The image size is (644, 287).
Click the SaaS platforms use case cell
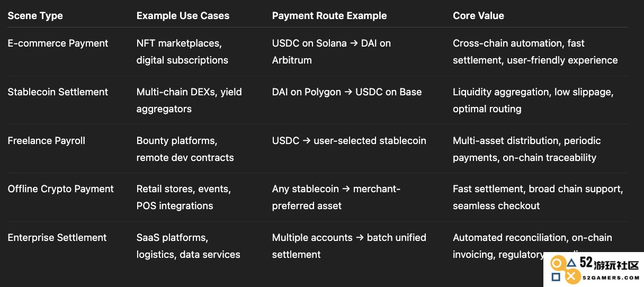pos(188,246)
